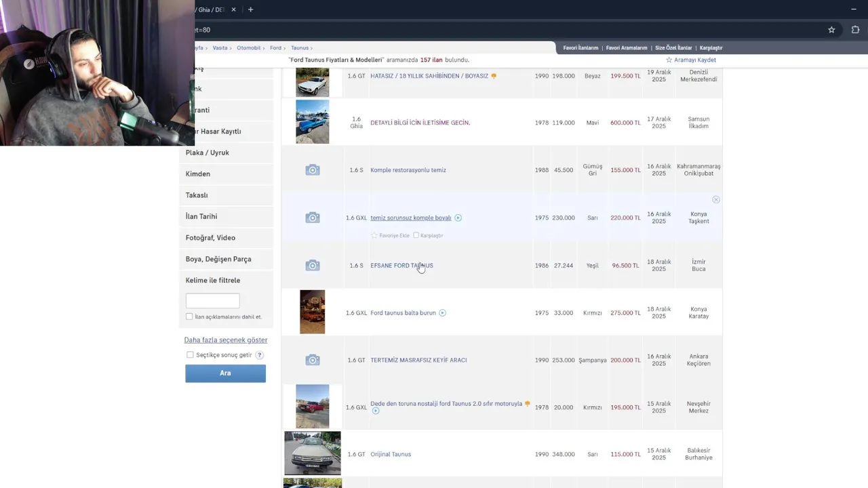Click Daha fazla seçenek göster link
The width and height of the screenshot is (868, 488).
[226, 340]
